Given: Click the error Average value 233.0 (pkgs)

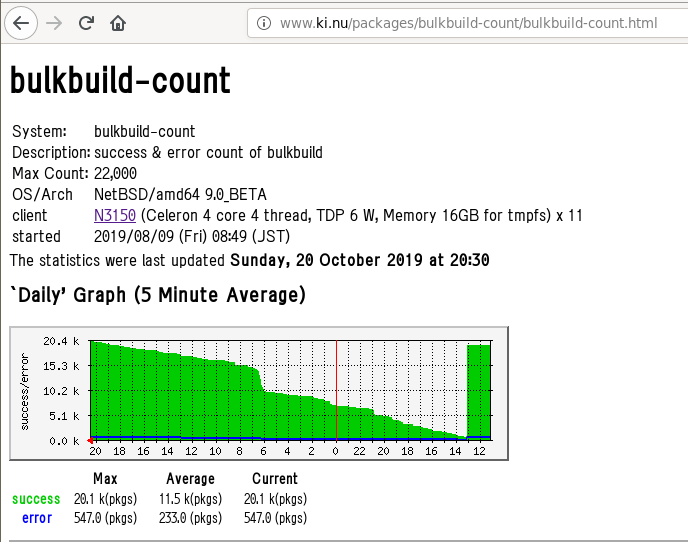Looking at the screenshot, I should click(x=190, y=518).
